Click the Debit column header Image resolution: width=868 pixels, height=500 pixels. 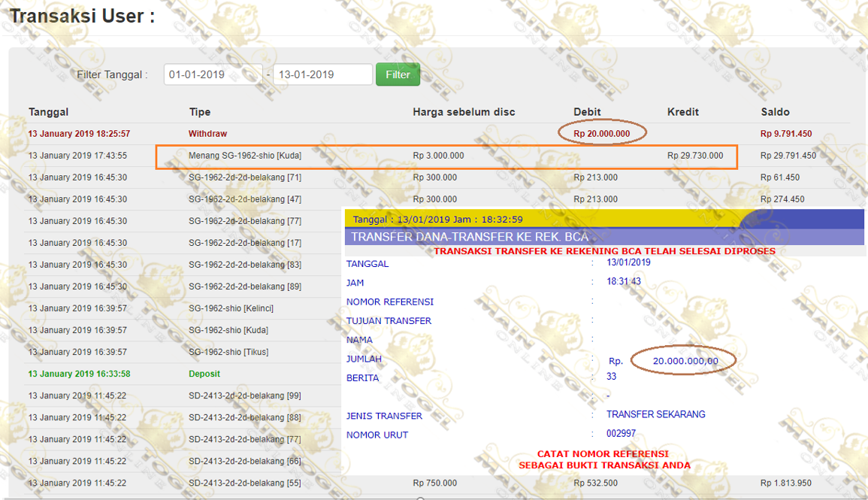(x=587, y=112)
